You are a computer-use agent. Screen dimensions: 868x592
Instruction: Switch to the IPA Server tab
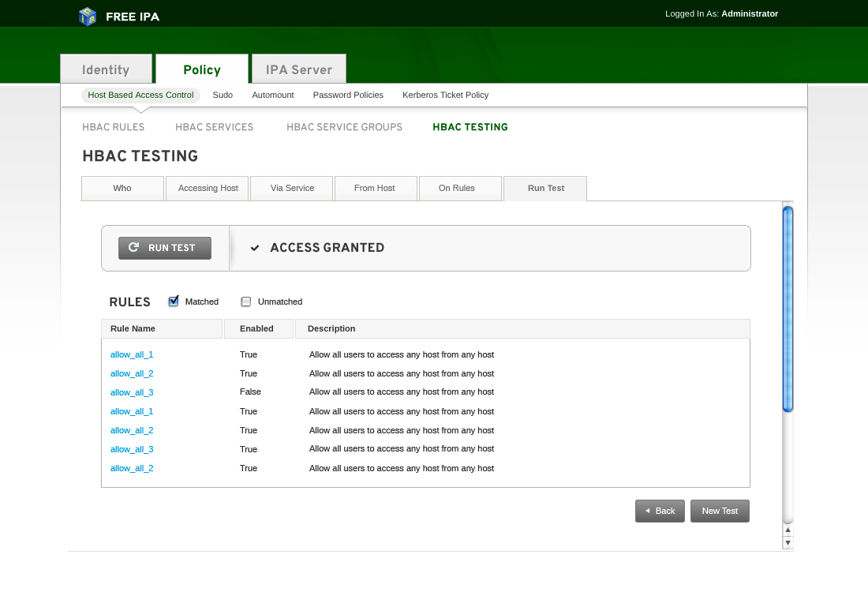click(298, 69)
